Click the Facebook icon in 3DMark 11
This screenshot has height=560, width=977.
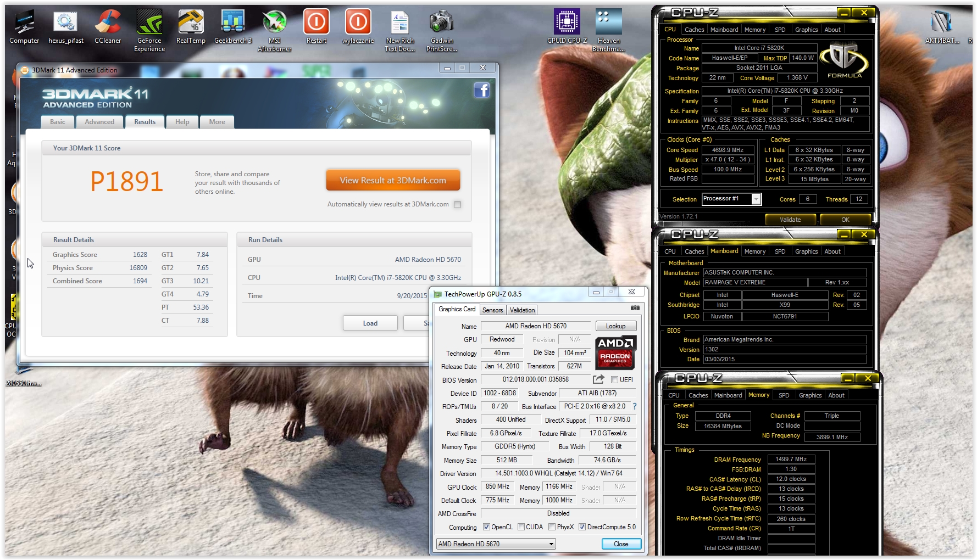pos(482,91)
